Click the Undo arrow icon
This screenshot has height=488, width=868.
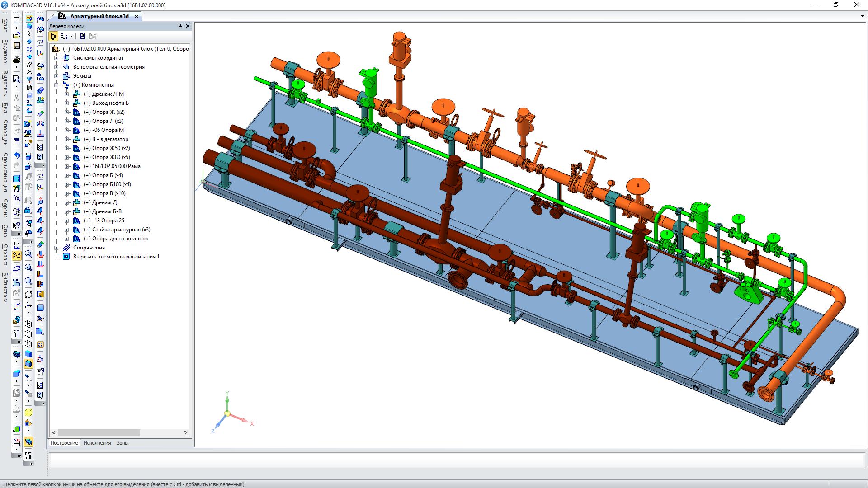(x=17, y=156)
